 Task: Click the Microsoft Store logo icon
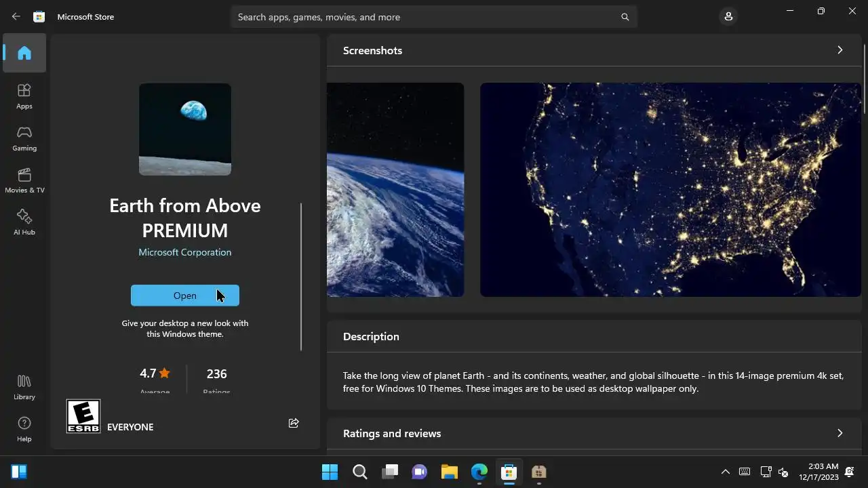(x=39, y=17)
